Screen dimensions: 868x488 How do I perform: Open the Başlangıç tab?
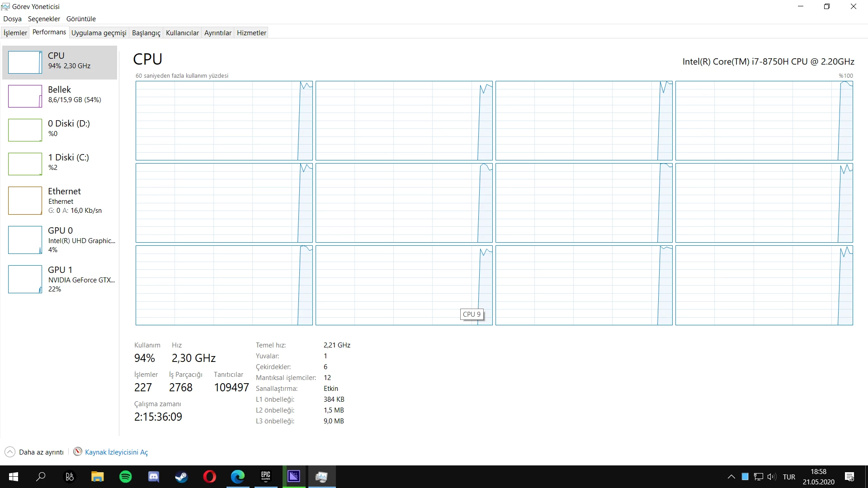coord(146,33)
